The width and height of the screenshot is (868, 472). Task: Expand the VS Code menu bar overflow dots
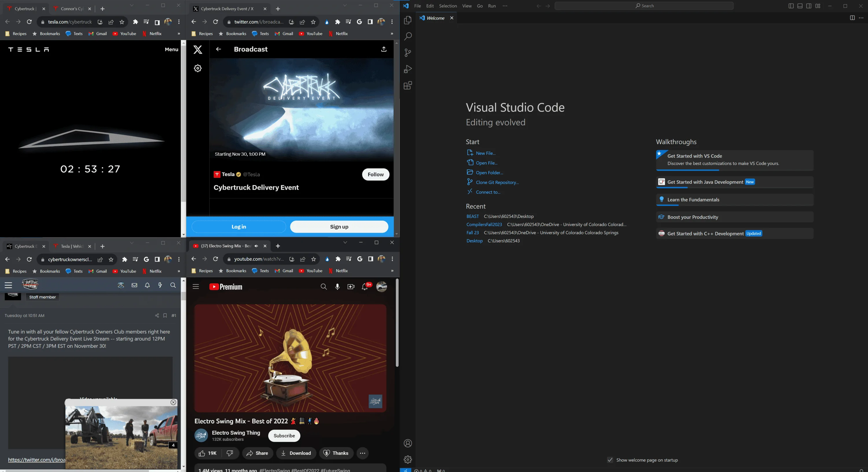click(x=505, y=6)
